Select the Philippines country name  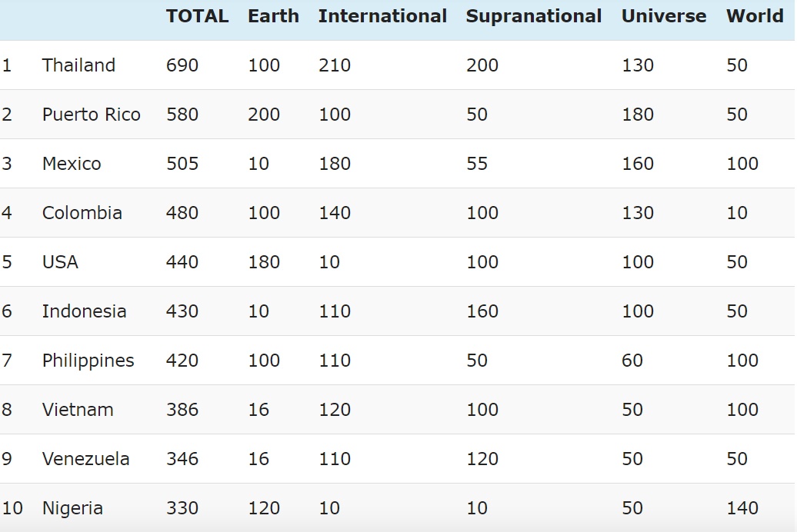tap(88, 361)
